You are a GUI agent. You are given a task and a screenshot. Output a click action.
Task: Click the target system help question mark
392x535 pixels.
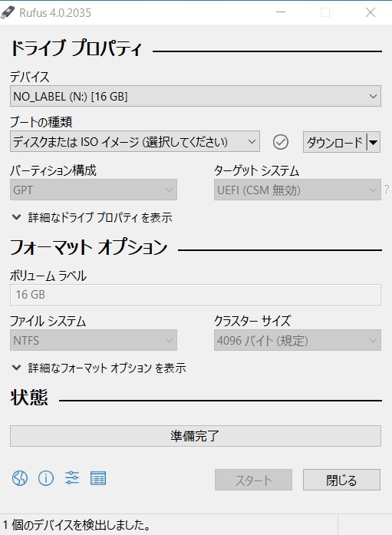click(387, 190)
